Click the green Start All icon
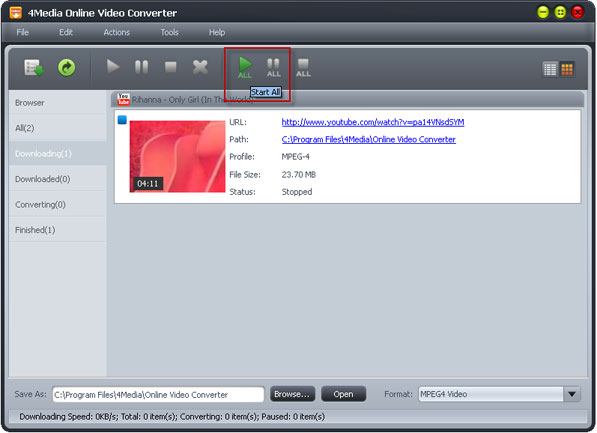 click(245, 68)
